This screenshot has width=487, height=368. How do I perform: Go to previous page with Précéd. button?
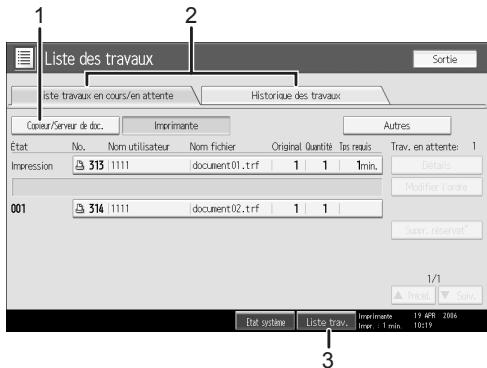click(x=413, y=295)
